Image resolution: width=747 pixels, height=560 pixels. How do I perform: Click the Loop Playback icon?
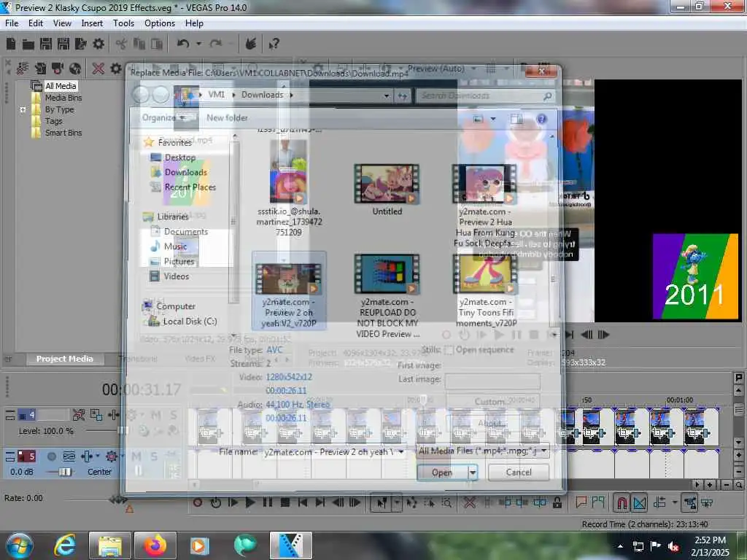[215, 502]
